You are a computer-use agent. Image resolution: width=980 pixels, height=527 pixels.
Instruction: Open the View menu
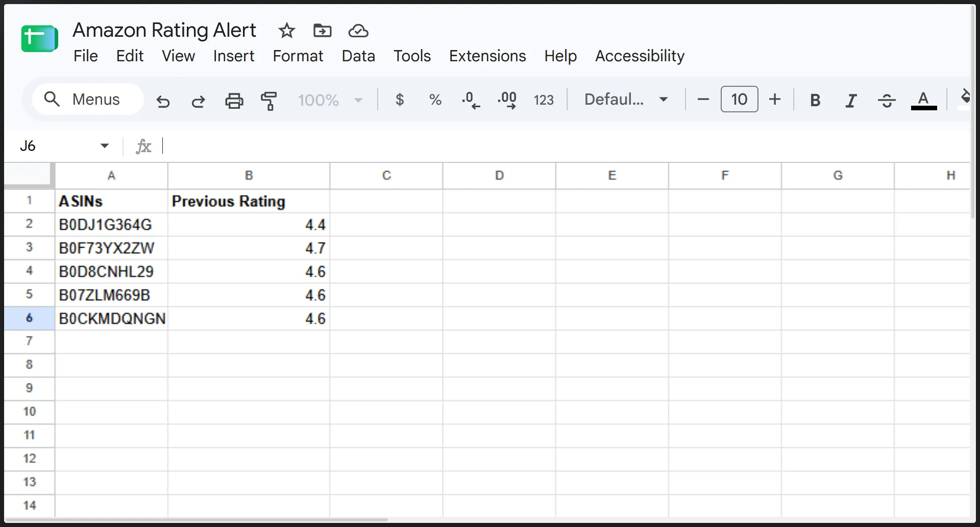pyautogui.click(x=178, y=56)
